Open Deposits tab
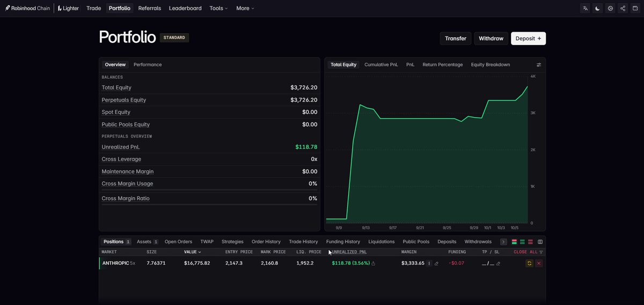This screenshot has height=305, width=644. (447, 242)
